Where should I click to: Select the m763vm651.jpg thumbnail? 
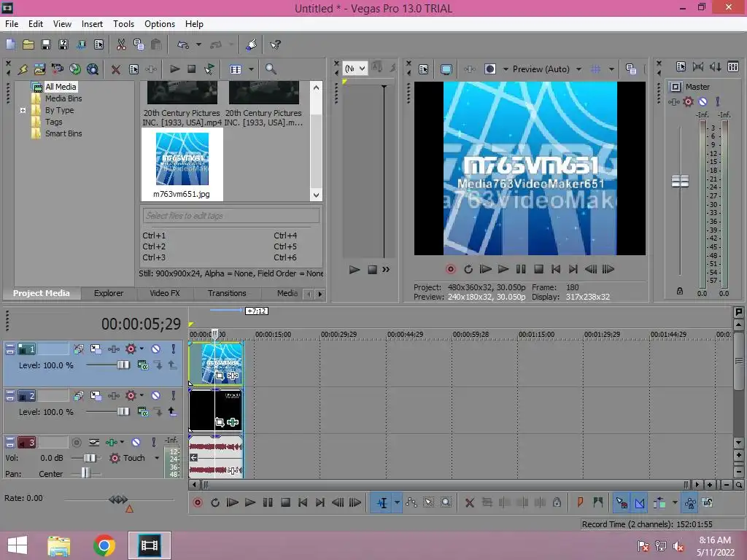[182, 164]
